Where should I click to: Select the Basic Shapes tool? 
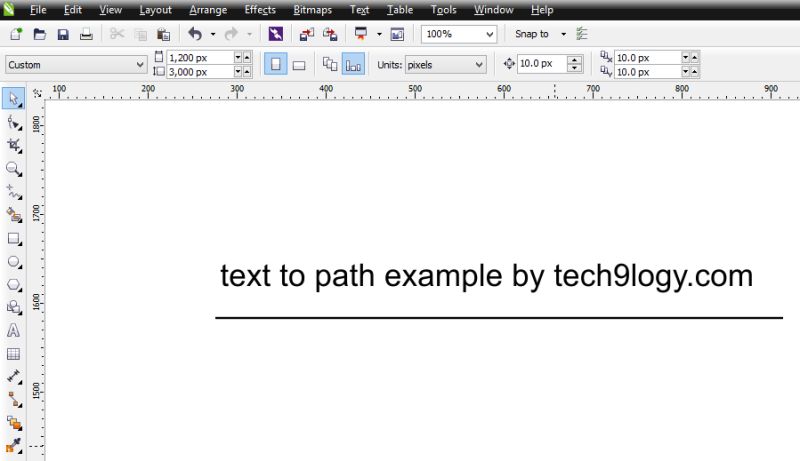14,307
